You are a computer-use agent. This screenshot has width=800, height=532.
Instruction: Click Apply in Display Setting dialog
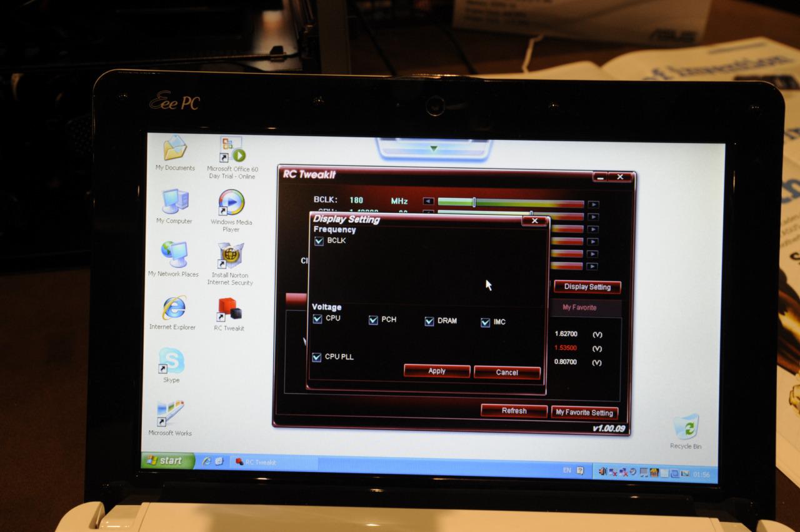pyautogui.click(x=437, y=371)
